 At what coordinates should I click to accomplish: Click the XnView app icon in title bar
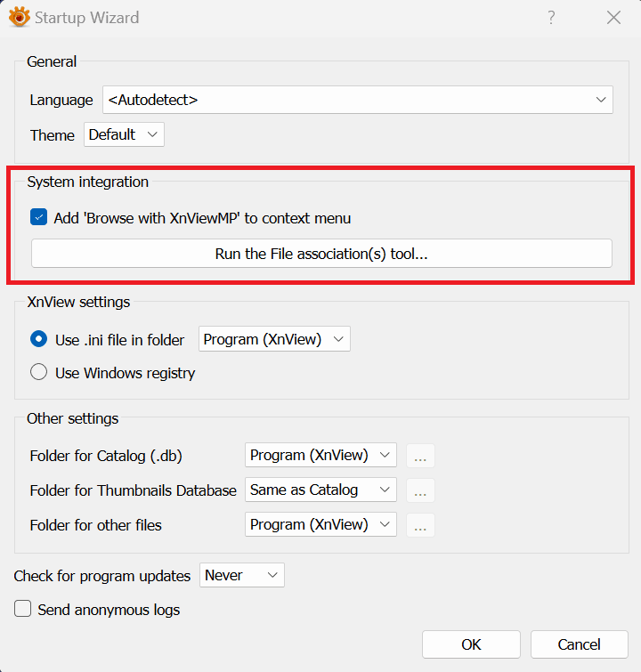(x=19, y=17)
